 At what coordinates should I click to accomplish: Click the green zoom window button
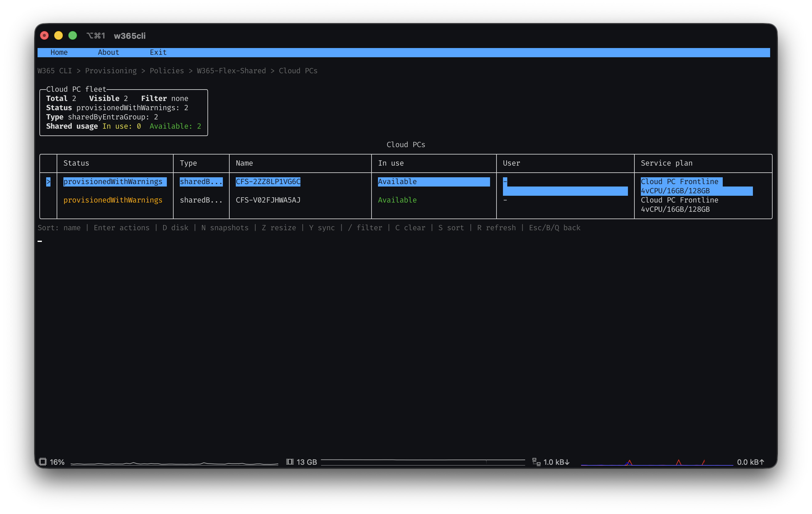tap(73, 35)
